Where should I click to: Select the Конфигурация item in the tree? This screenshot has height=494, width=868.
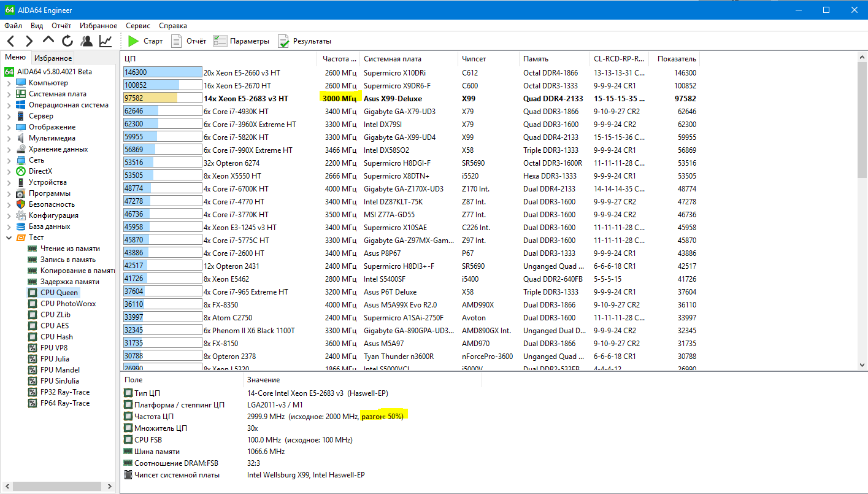47,215
